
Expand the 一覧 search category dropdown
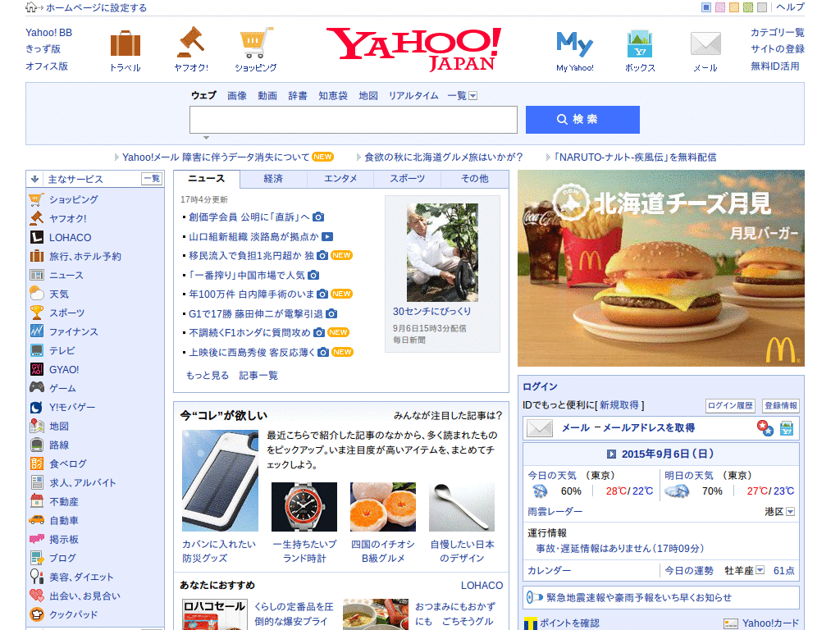coord(473,96)
